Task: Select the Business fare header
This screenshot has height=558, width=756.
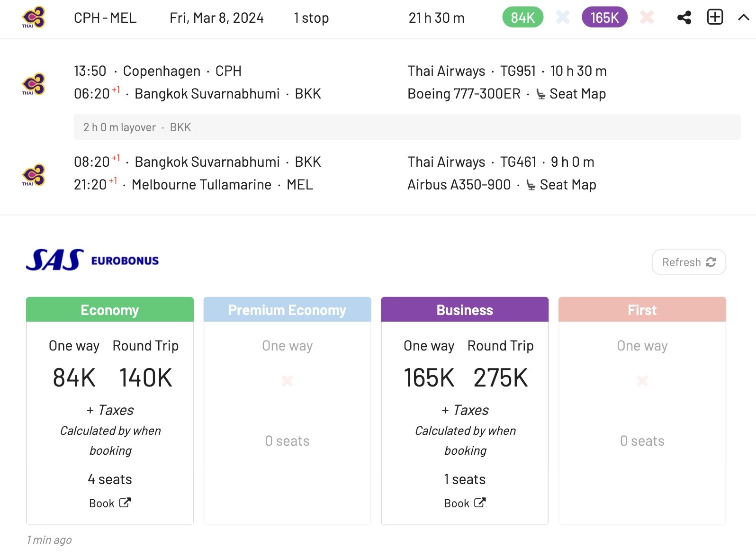Action: click(x=465, y=310)
